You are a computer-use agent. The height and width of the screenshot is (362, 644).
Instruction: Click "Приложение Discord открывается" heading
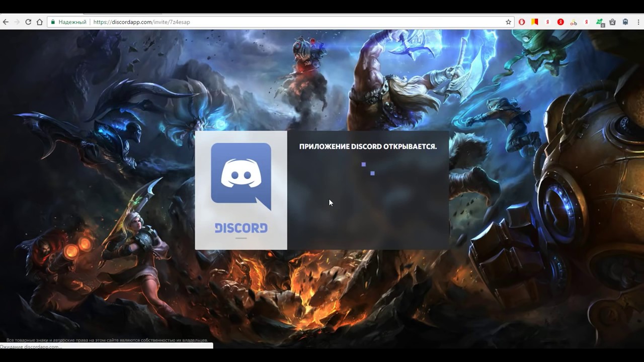click(368, 147)
